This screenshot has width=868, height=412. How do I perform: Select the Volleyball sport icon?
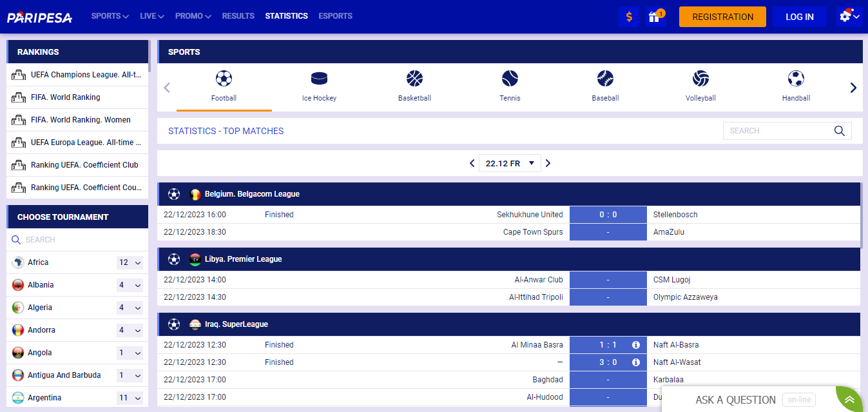tap(700, 79)
